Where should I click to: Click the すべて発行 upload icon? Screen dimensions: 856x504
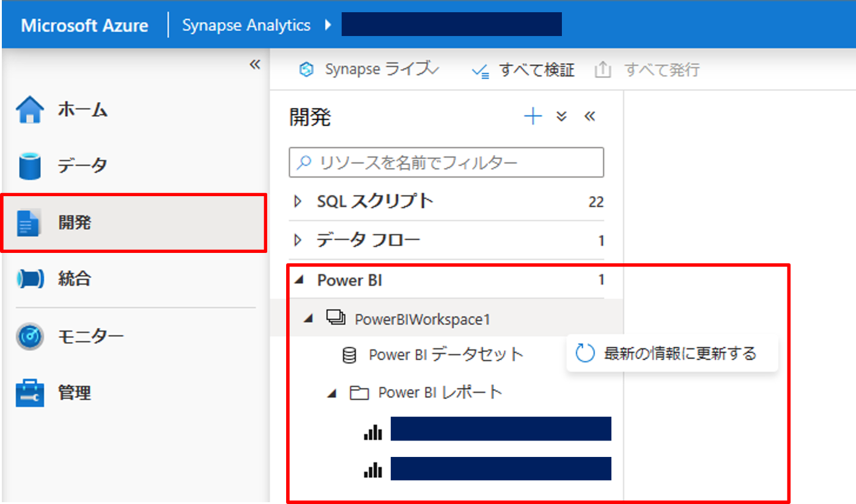pos(602,70)
